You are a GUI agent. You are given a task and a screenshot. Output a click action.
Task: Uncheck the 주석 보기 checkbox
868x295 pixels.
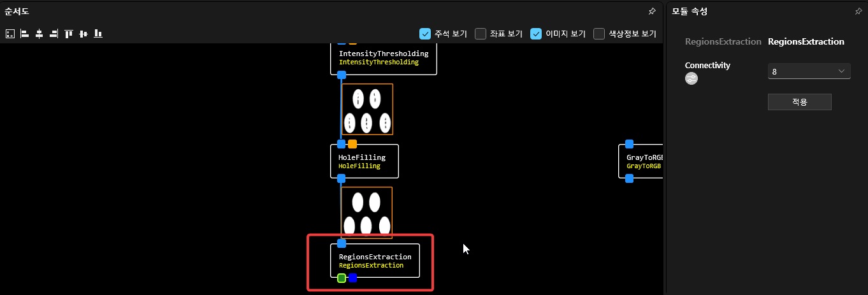point(425,34)
